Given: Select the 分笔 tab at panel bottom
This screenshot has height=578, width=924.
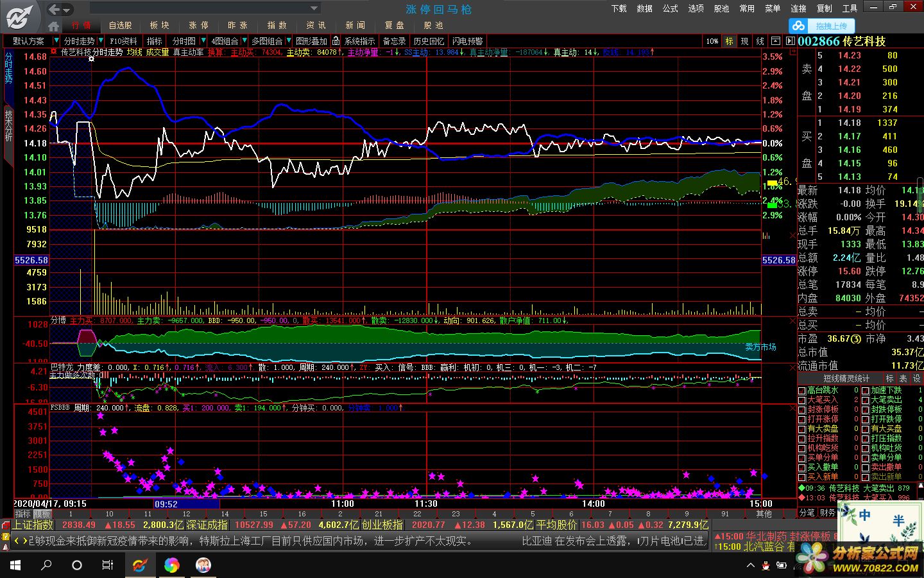Looking at the screenshot, I should [x=807, y=512].
